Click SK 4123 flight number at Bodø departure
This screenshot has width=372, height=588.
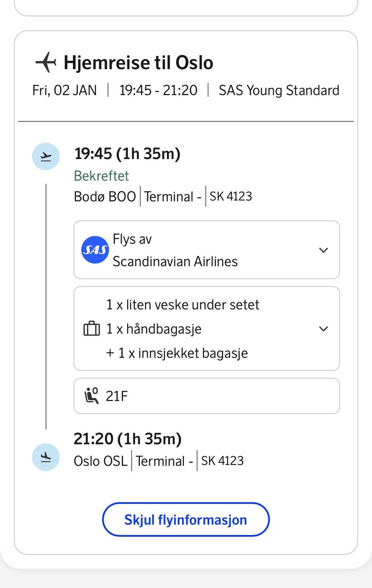coord(231,196)
